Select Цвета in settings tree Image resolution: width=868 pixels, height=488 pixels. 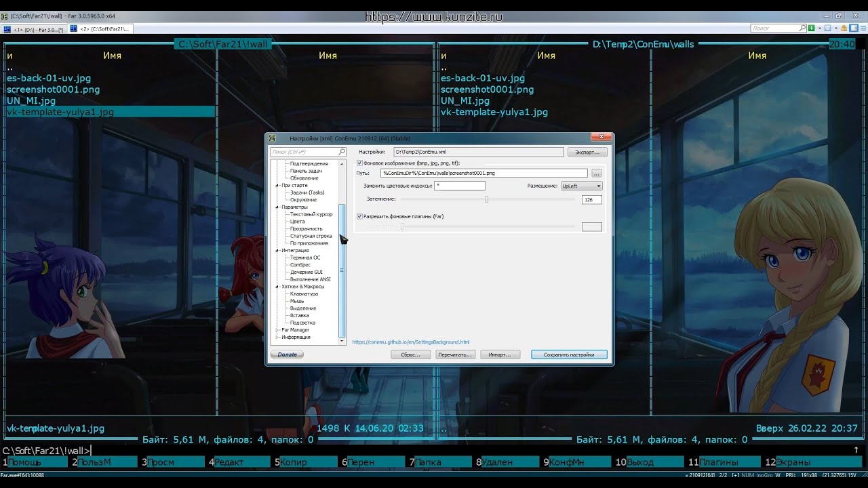click(297, 222)
